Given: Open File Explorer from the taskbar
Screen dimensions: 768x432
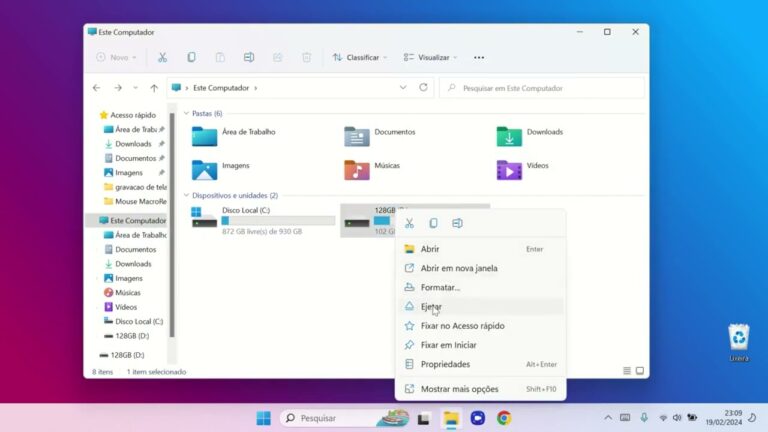Looking at the screenshot, I should pos(451,418).
